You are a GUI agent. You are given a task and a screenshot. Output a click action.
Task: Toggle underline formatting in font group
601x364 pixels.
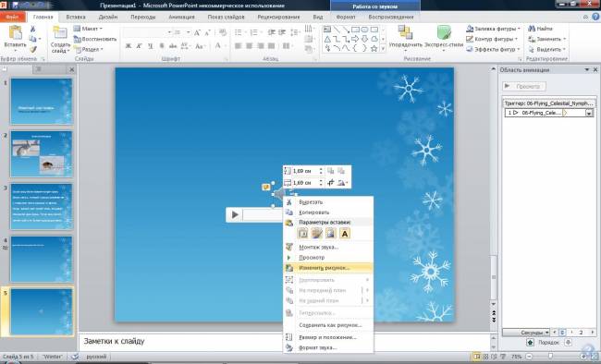(x=150, y=46)
